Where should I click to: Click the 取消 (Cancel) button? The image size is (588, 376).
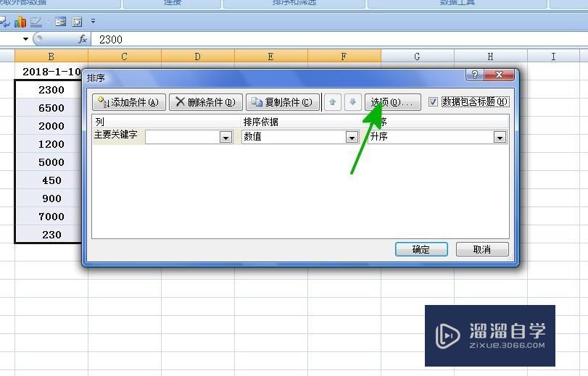point(482,249)
